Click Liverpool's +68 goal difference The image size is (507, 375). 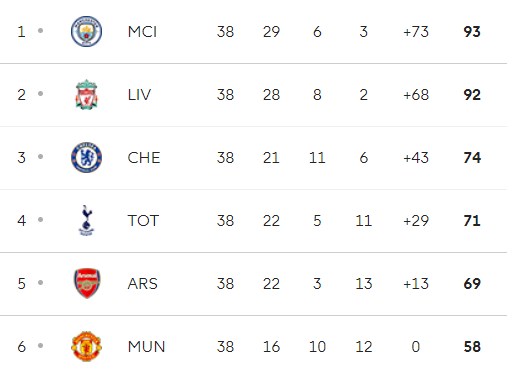416,95
